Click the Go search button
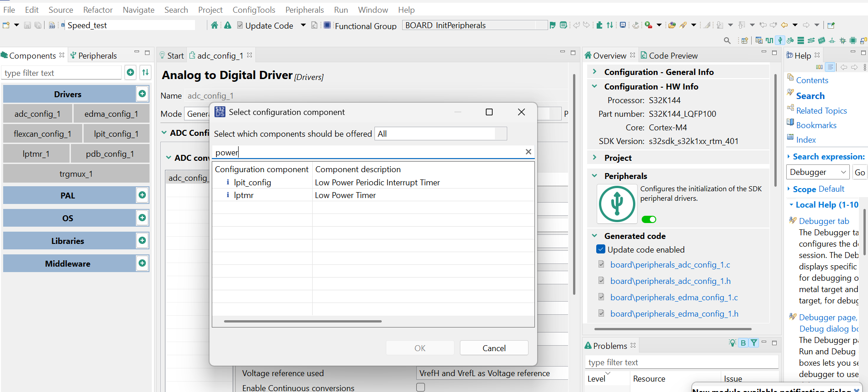 point(860,172)
